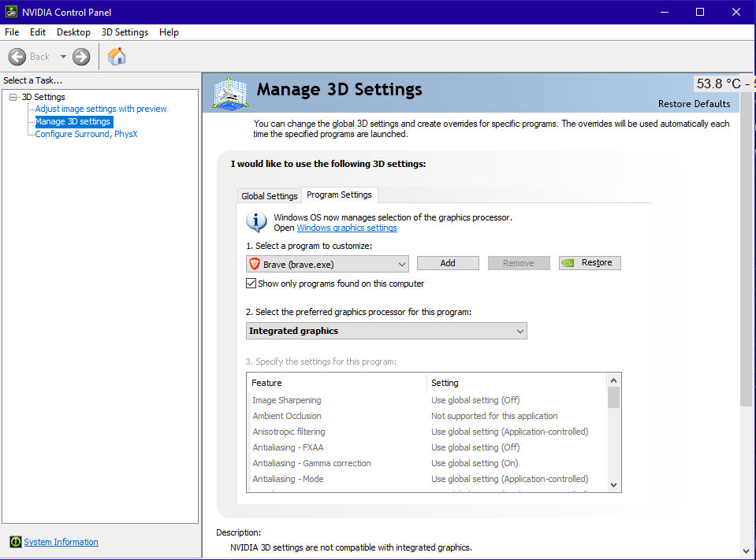Viewport: 756px width, 560px height.
Task: Select Configure Surround, PhysX
Action: 86,134
